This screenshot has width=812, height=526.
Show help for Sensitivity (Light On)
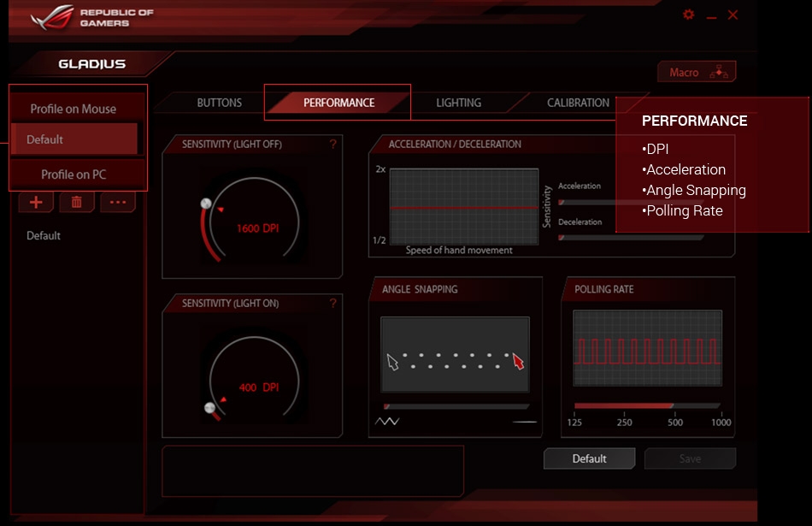coord(333,303)
